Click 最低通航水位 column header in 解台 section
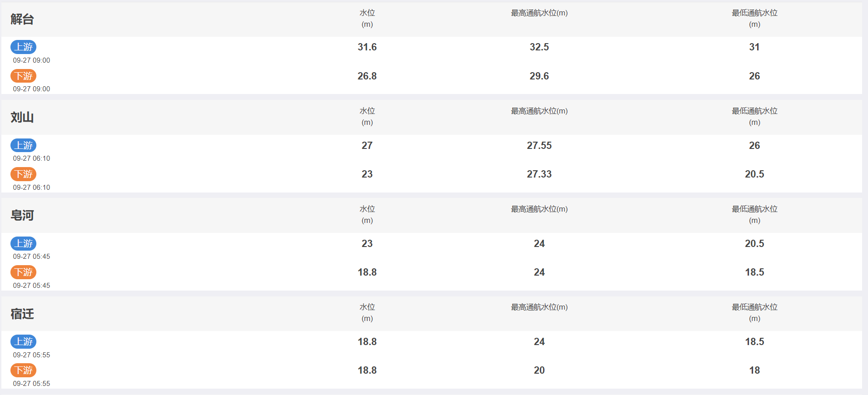Viewport: 868px width, 395px height. pos(754,19)
